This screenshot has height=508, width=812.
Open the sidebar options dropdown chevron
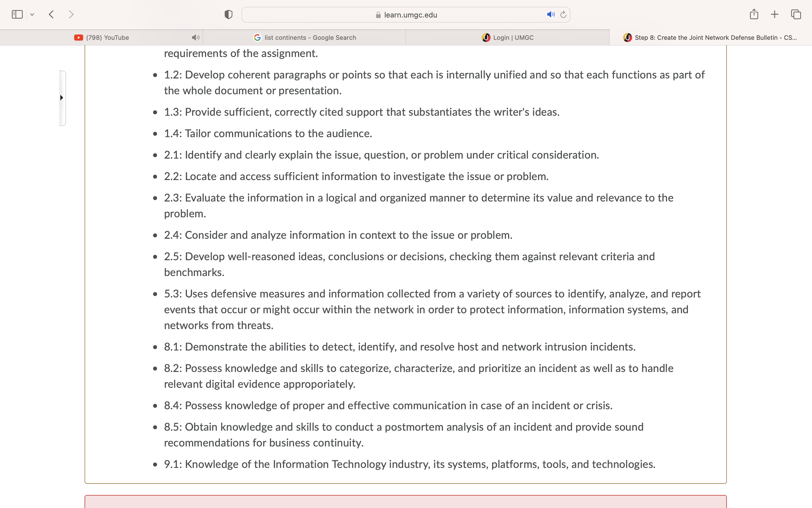tap(32, 14)
